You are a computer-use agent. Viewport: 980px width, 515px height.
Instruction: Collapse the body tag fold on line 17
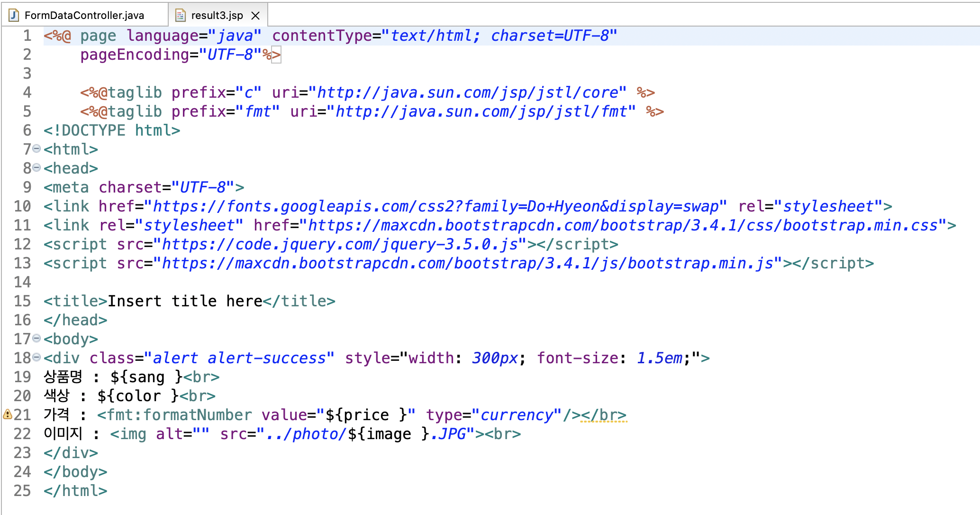36,339
